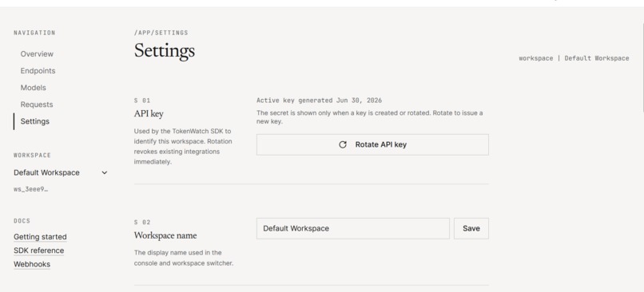Click the Default Workspace name in sidebar
The height and width of the screenshot is (292, 644).
(x=46, y=172)
